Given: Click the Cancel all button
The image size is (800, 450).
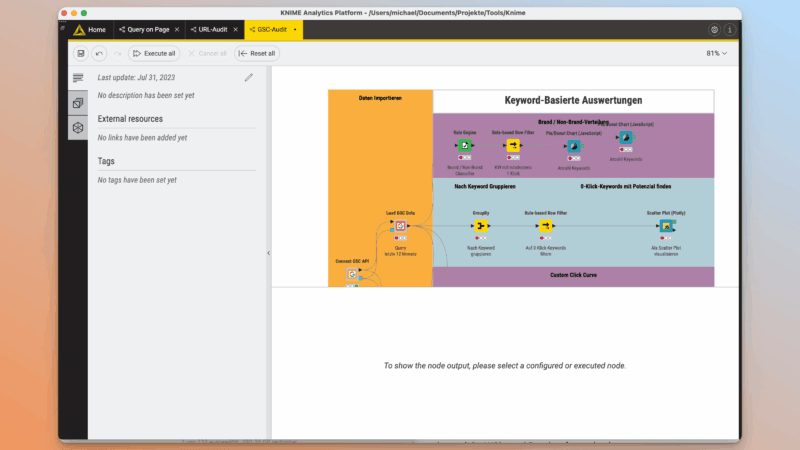Looking at the screenshot, I should click(207, 53).
